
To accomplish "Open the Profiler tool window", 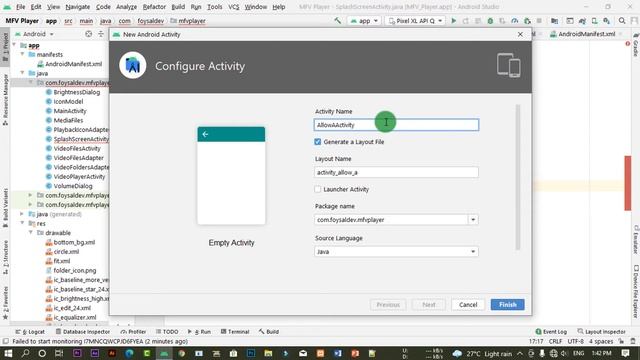I will (x=133, y=332).
